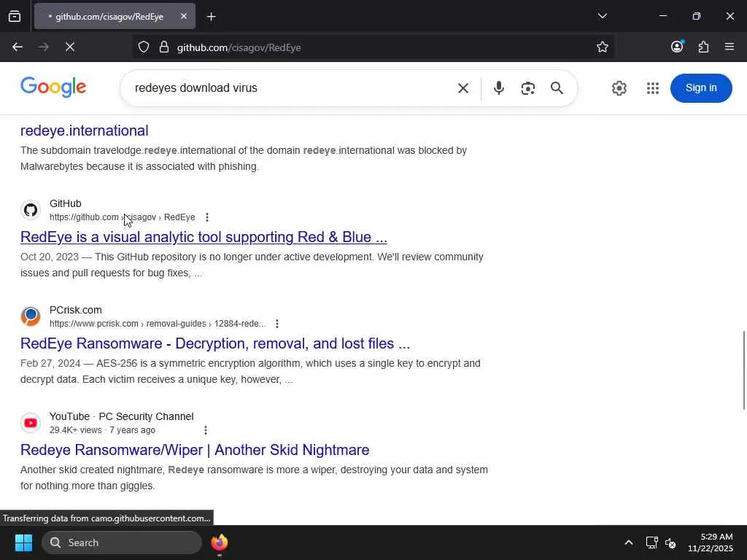Open the Windows Start menu
This screenshot has height=560, width=747.
coord(23,542)
